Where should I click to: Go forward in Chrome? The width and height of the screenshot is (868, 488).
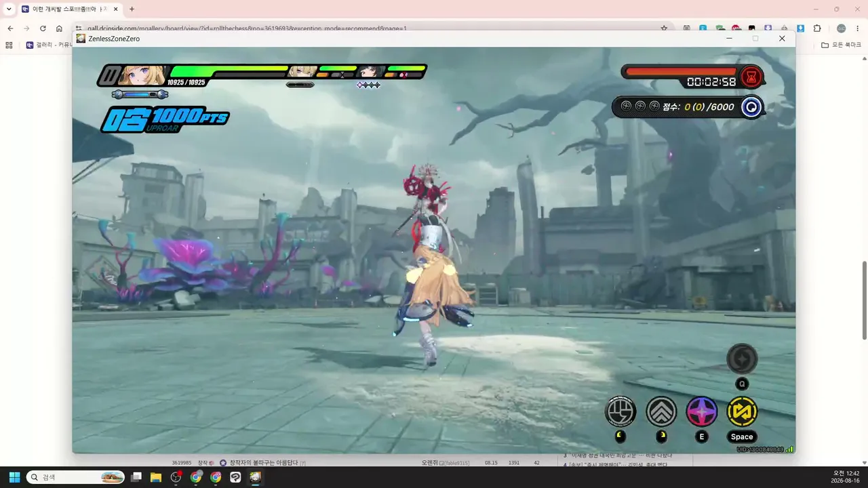(26, 28)
